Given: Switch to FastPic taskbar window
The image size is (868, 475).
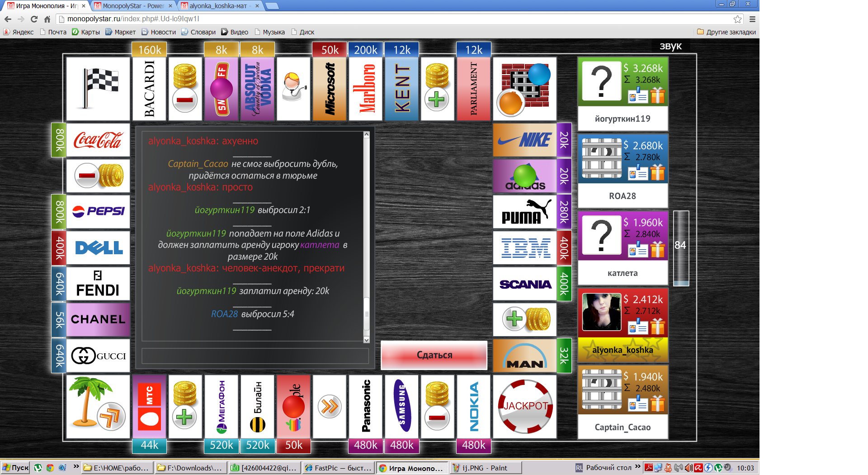Looking at the screenshot, I should click(x=338, y=468).
